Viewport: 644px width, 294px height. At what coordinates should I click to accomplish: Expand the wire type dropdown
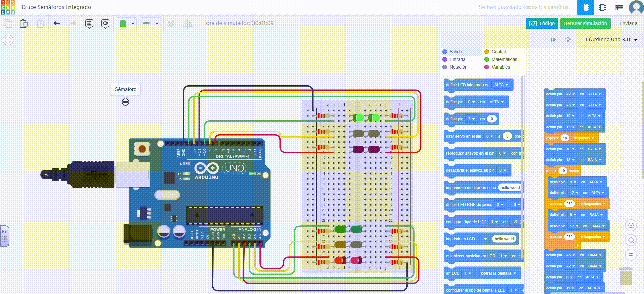tap(157, 23)
